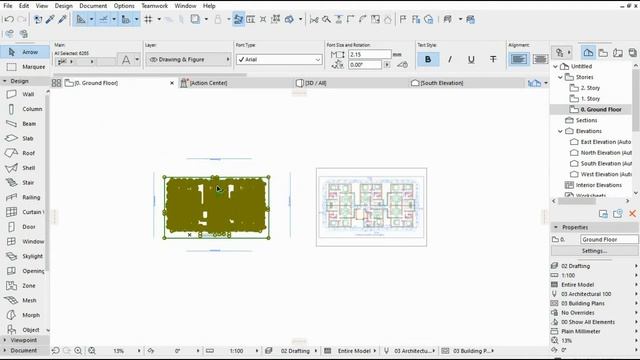This screenshot has width=640, height=360.
Task: Open the Drawing & Figure layer dropdown
Action: click(189, 60)
